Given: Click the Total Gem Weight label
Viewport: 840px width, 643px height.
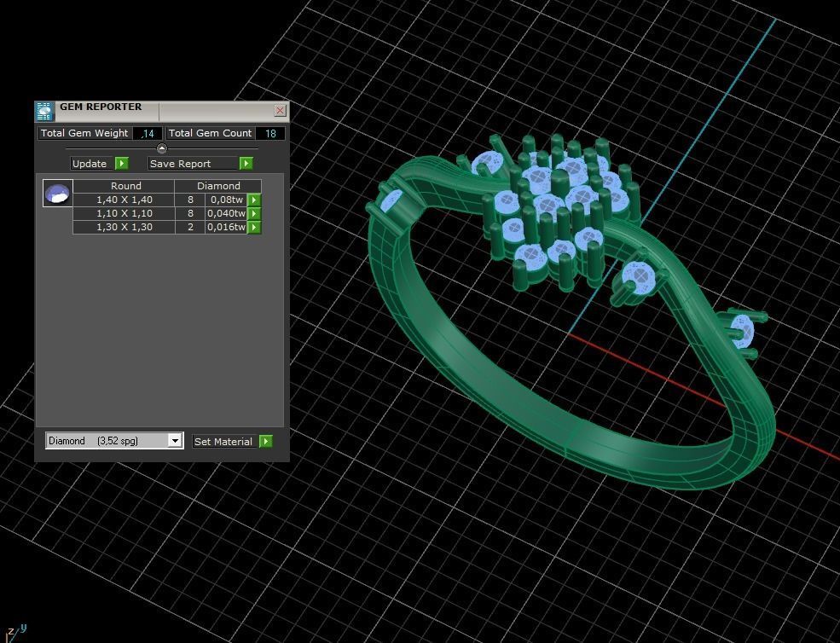Looking at the screenshot, I should click(x=84, y=133).
